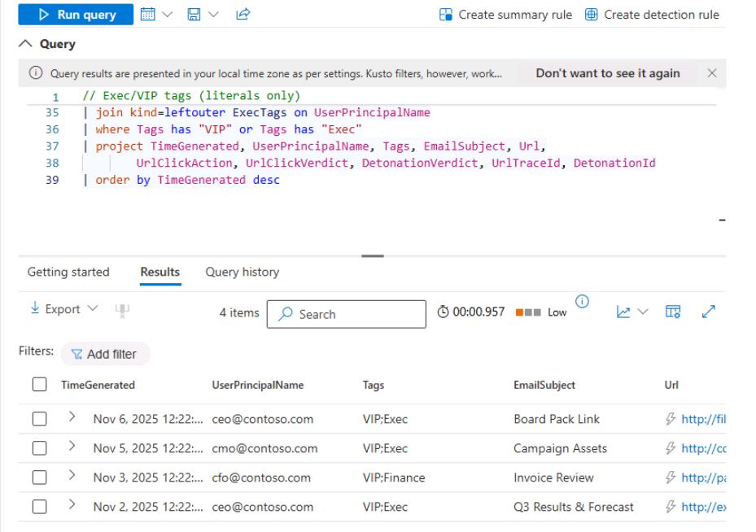Select the Board Pack Link row checkbox
Image resolution: width=756 pixels, height=532 pixels.
(x=39, y=420)
